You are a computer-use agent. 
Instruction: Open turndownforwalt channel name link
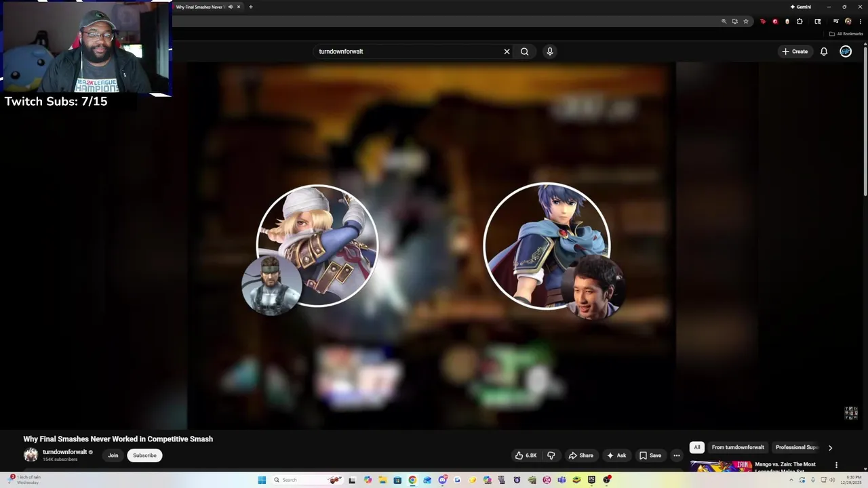pyautogui.click(x=64, y=452)
